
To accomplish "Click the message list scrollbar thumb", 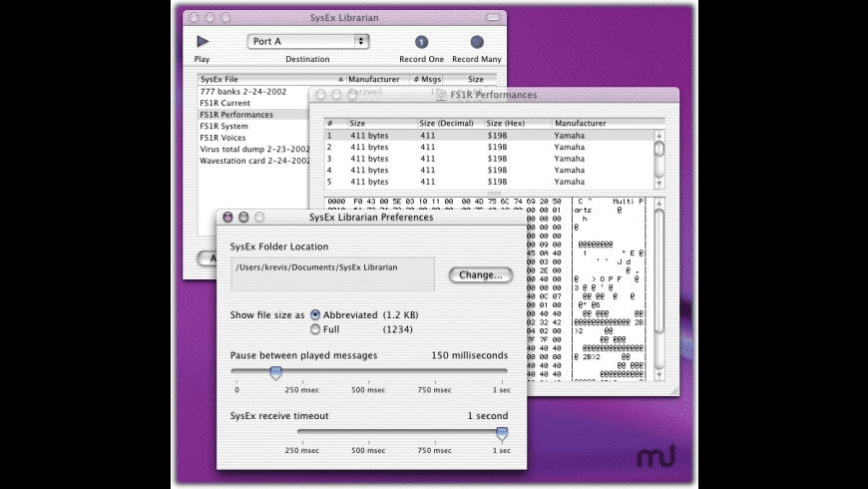I will 659,149.
